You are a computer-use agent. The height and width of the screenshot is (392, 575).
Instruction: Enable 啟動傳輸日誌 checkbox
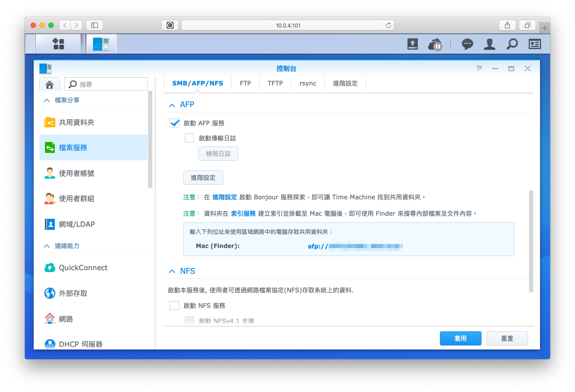(190, 138)
